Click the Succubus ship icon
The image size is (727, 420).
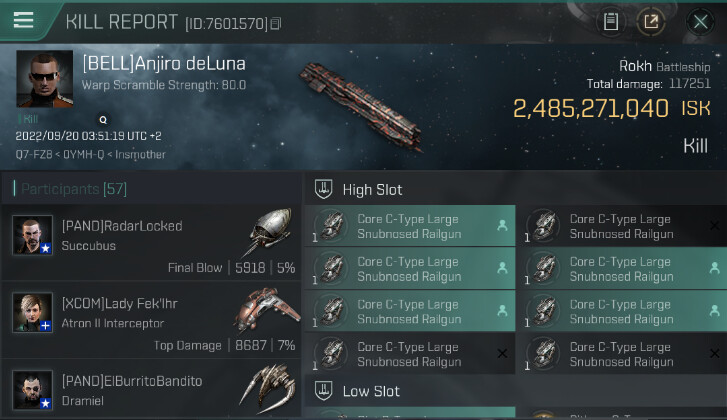click(264, 233)
